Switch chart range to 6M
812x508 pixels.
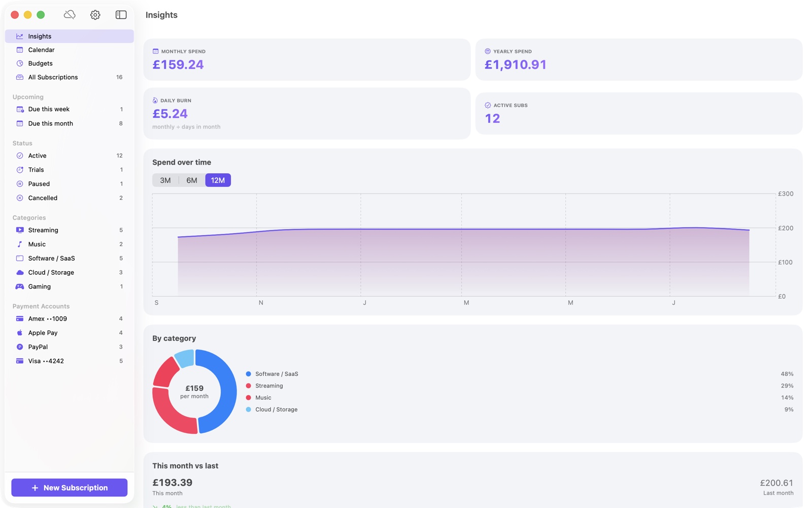tap(192, 180)
